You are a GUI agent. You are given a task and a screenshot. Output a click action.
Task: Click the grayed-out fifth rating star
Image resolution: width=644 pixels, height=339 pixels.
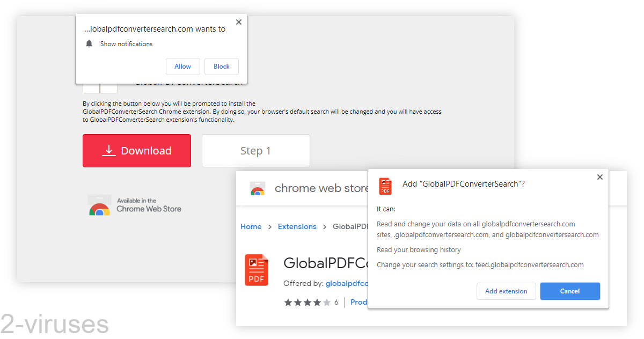[x=327, y=302]
